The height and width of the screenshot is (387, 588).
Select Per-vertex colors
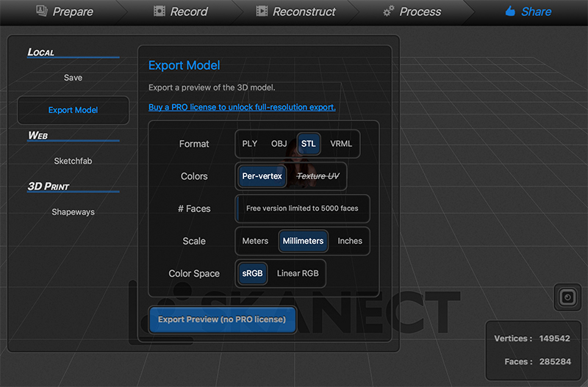pos(262,176)
